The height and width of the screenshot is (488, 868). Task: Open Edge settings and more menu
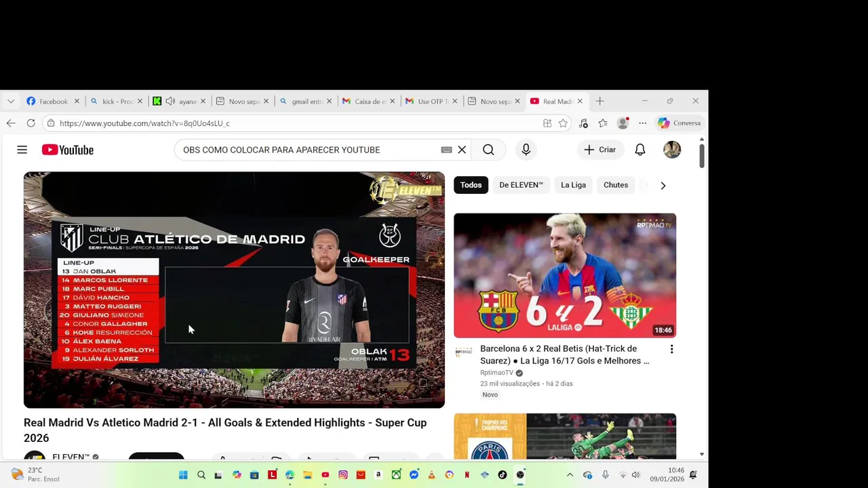(642, 123)
